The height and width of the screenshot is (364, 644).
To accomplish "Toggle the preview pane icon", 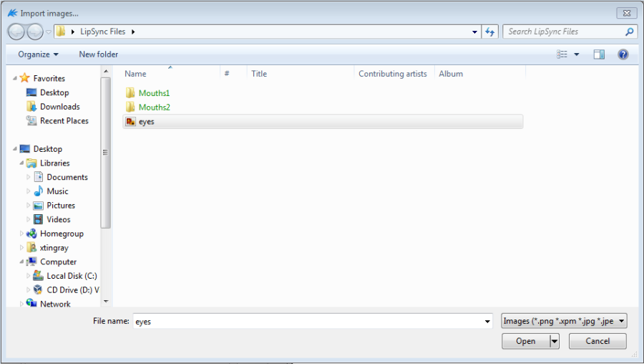I will point(599,54).
